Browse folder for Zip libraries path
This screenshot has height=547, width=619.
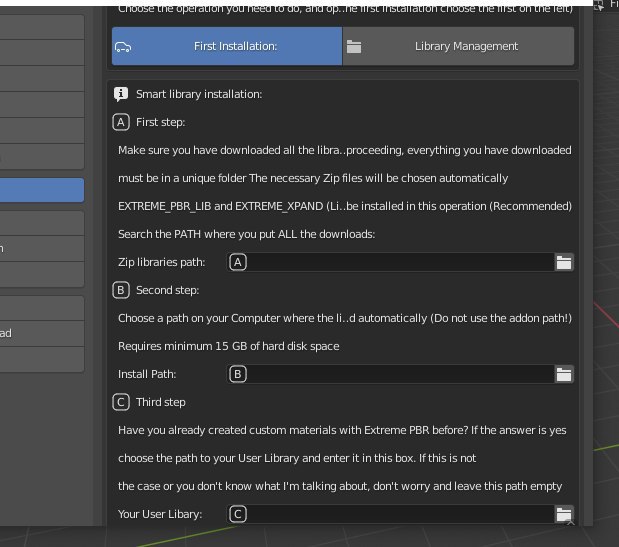pyautogui.click(x=564, y=262)
